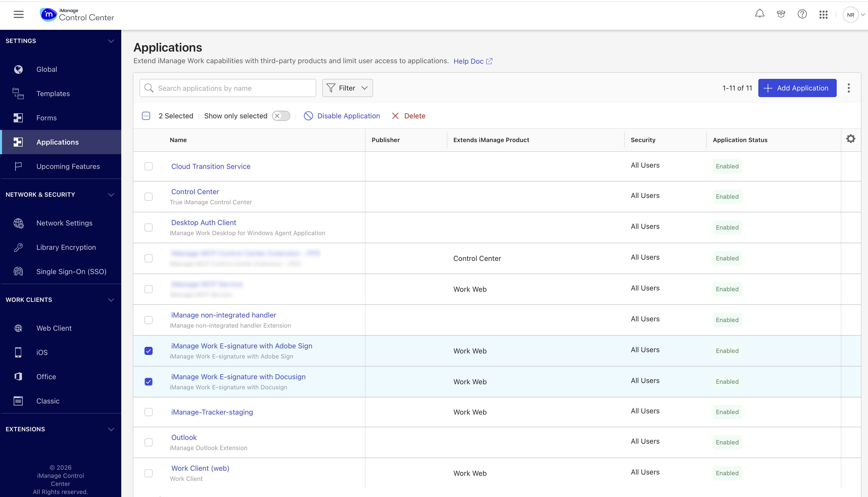Open the Cloud Transition Service application link
Viewport: 868px width, 497px height.
[x=211, y=167]
